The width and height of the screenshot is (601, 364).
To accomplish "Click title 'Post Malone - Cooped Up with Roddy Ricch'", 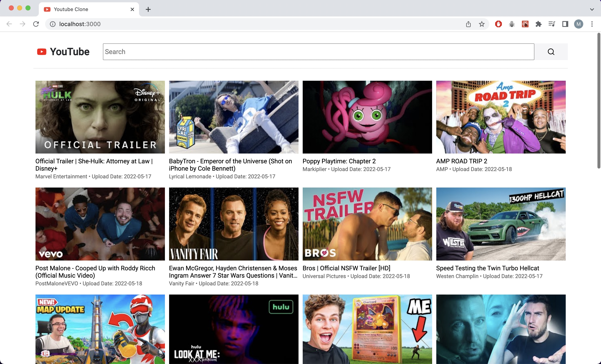I will (x=95, y=272).
